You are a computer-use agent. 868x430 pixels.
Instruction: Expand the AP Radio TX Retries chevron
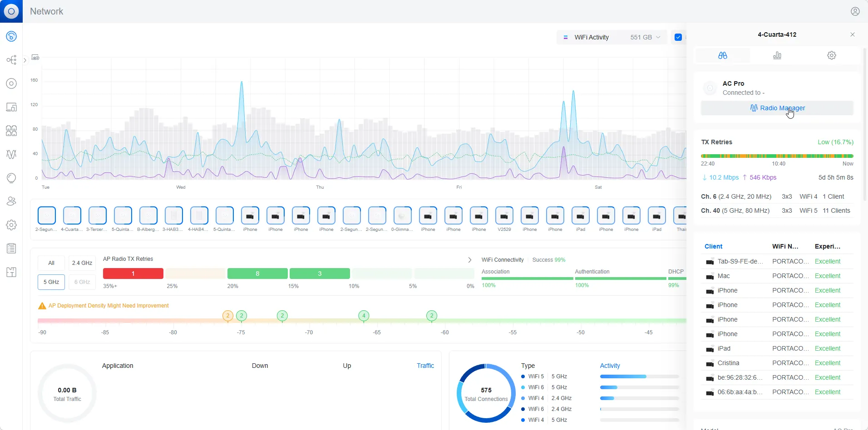(x=469, y=260)
